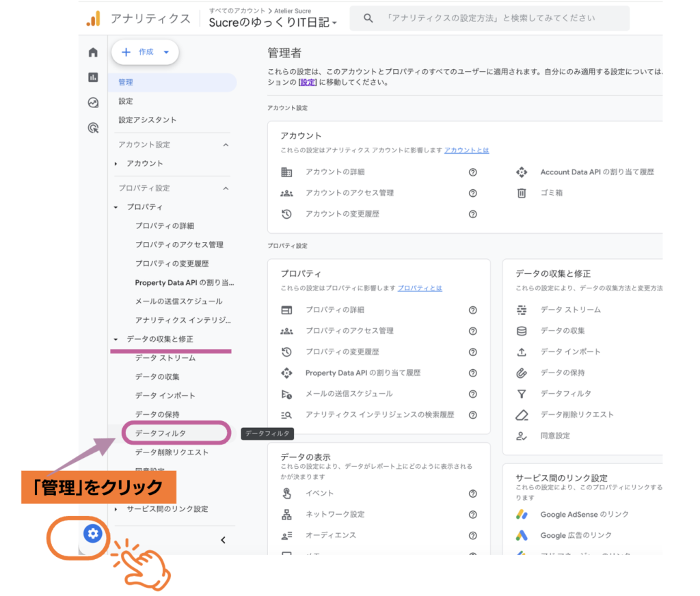Viewport: 700px width, 596px height.
Task: Click the ゴミ箱 trash icon
Action: pos(522,193)
